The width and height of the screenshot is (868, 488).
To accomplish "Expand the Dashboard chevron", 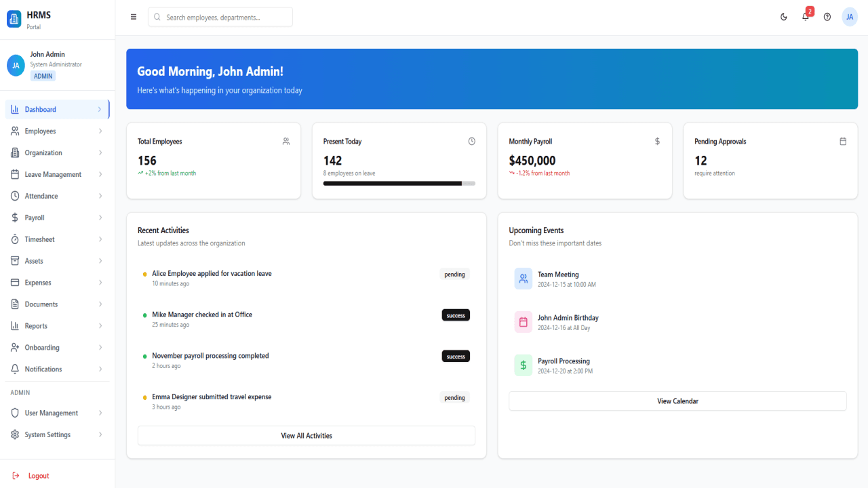I will (x=100, y=109).
